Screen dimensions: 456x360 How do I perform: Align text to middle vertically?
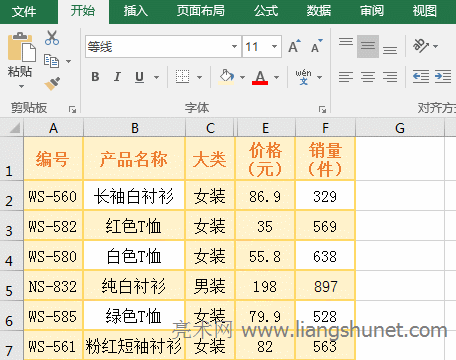point(368,46)
